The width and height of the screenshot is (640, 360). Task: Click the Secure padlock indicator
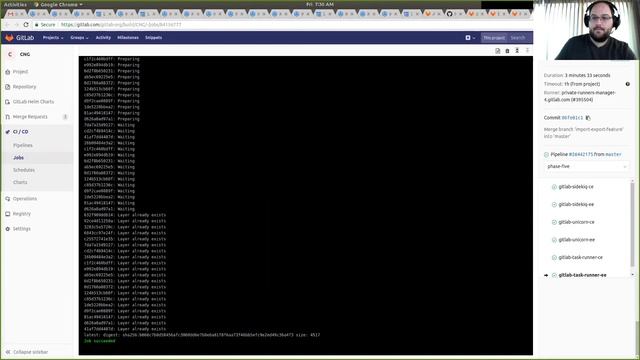click(x=44, y=25)
